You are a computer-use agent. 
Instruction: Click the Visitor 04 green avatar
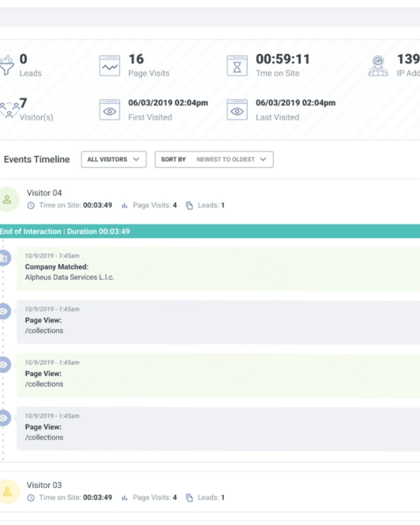click(x=7, y=199)
